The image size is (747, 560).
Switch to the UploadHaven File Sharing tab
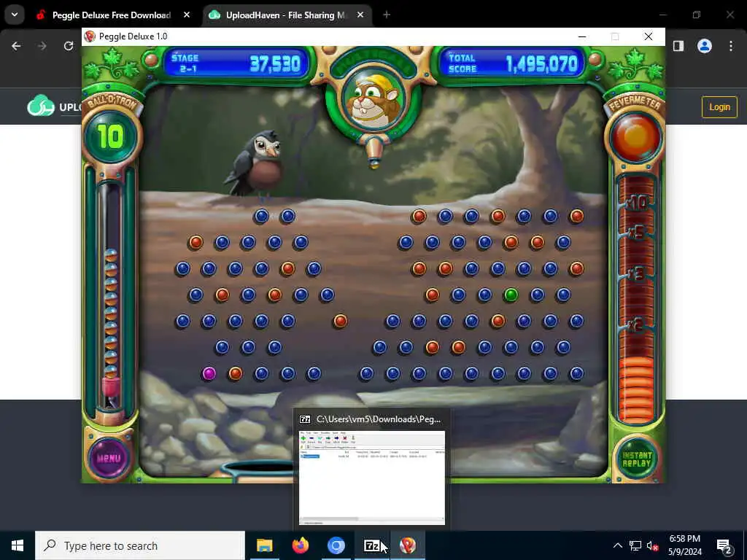[x=286, y=15]
